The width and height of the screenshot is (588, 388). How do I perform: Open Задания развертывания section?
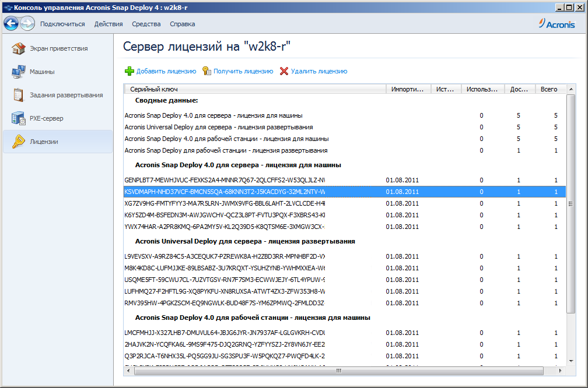[x=58, y=95]
